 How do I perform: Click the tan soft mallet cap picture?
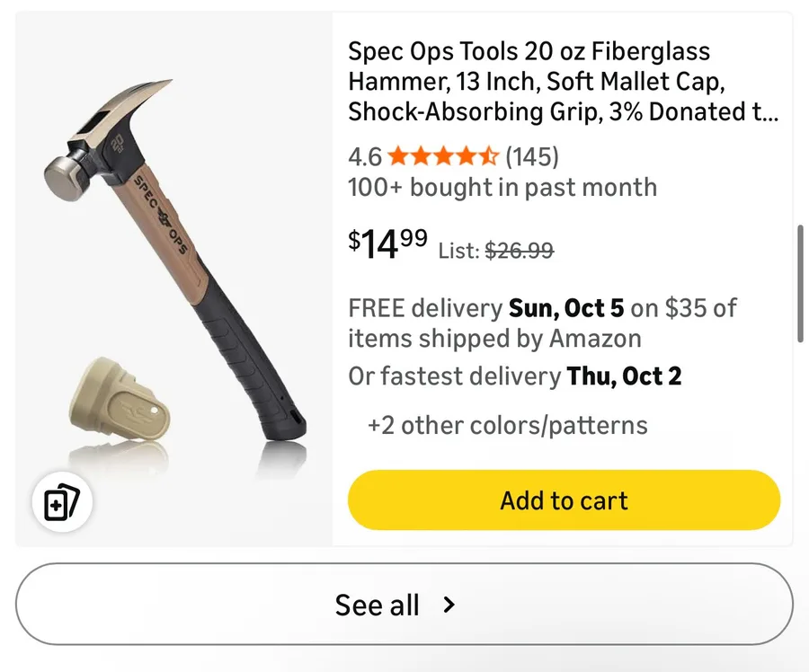pos(115,403)
